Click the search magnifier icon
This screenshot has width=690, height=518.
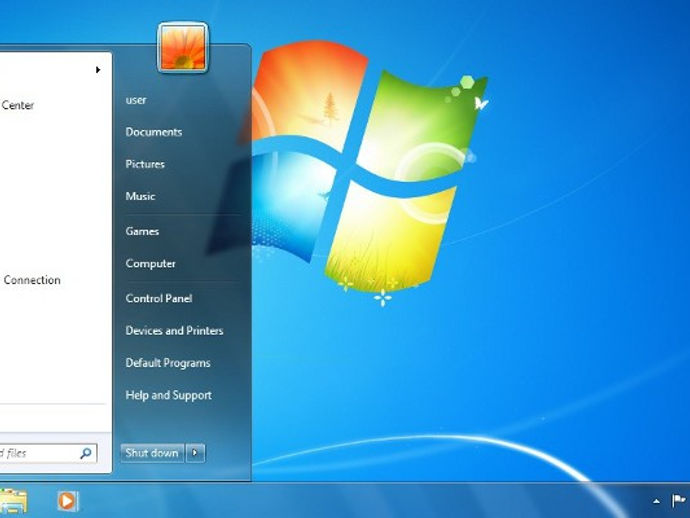click(86, 453)
